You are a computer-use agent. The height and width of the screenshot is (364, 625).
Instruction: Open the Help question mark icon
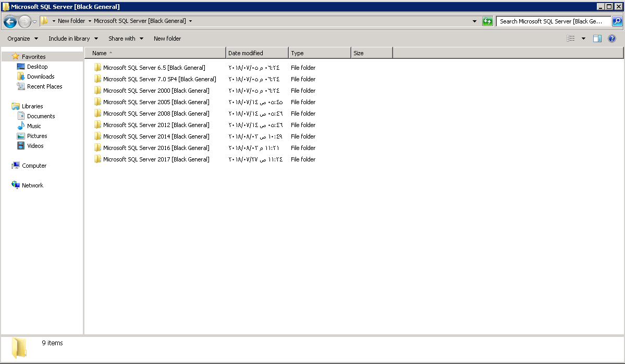point(612,39)
